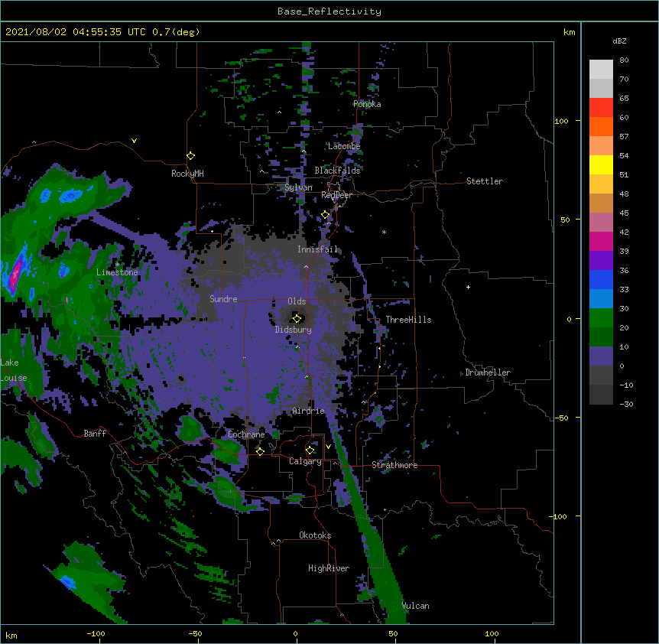The image size is (659, 644).
Task: Pick the blue 33–36 dBZ legend swatch
Action: 601,279
